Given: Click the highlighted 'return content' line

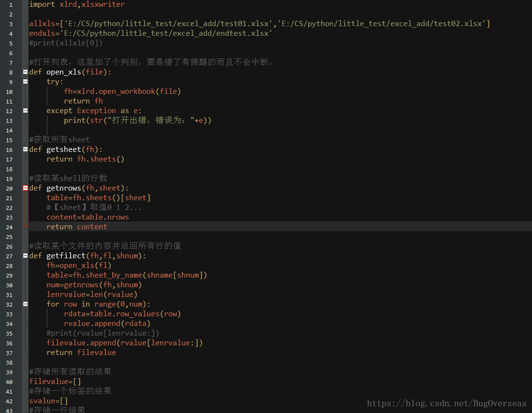Looking at the screenshot, I should (x=77, y=227).
